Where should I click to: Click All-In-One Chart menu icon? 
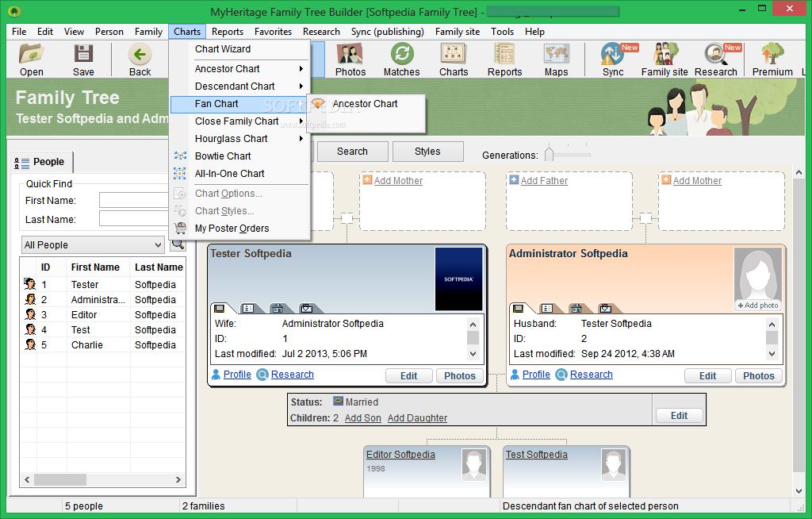point(180,173)
